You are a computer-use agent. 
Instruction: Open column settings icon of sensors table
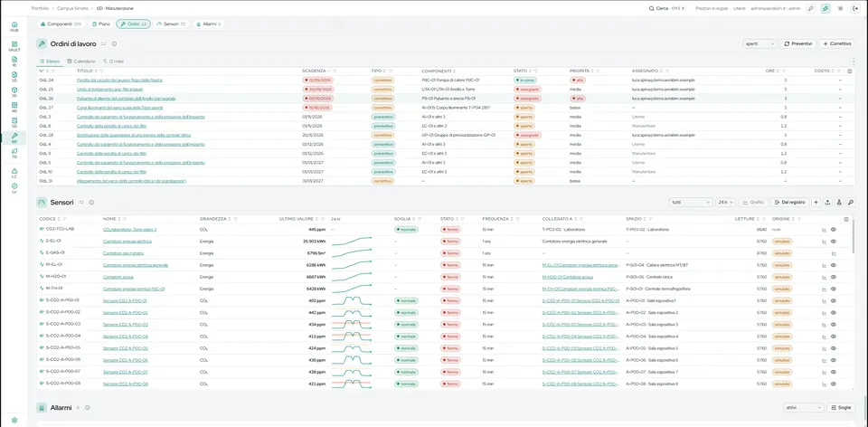point(846,219)
